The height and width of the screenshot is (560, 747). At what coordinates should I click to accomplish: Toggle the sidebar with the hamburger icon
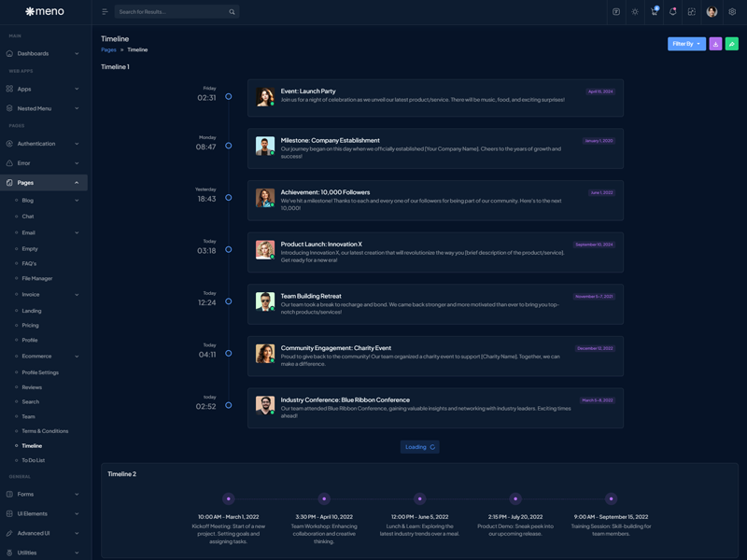[x=105, y=12]
